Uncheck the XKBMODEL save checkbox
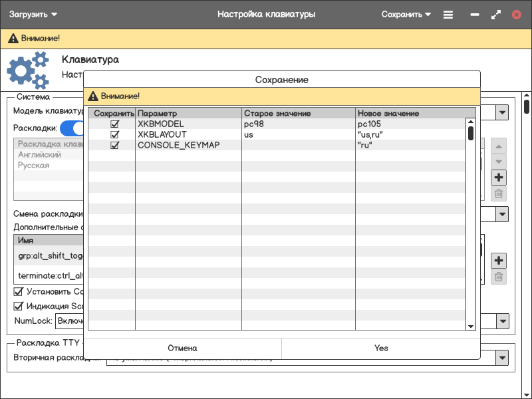Viewport: 532px width, 399px height. (x=114, y=124)
